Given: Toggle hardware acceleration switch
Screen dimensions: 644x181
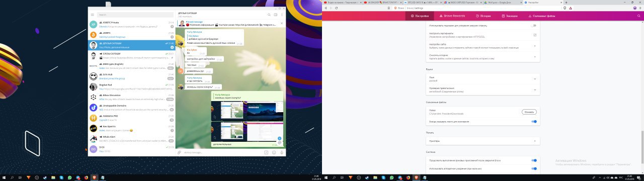Looking at the screenshot, I should [x=534, y=168].
